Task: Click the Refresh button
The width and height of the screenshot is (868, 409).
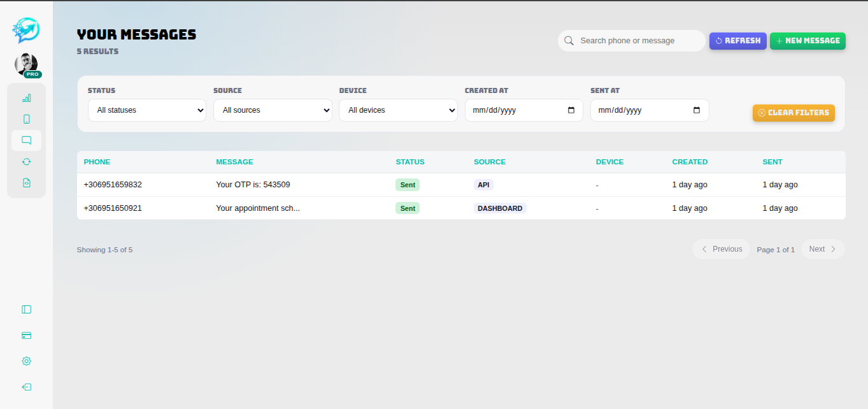Action: click(738, 41)
